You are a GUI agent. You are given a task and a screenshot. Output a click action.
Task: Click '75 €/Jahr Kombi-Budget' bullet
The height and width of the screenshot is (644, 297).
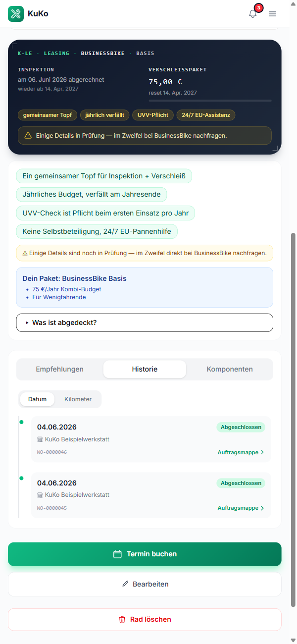67,289
